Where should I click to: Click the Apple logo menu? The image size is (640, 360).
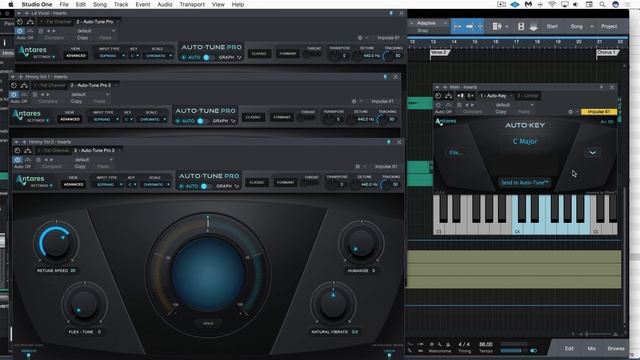[11, 4]
